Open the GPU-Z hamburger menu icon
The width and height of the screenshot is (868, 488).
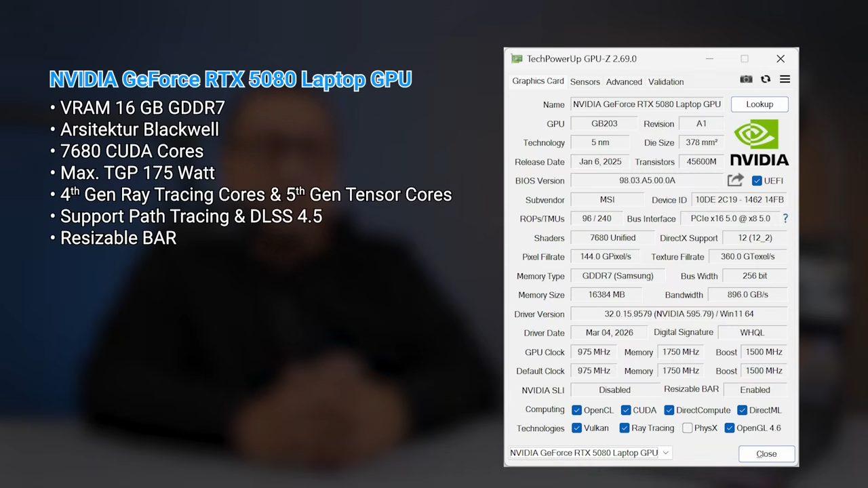(785, 79)
